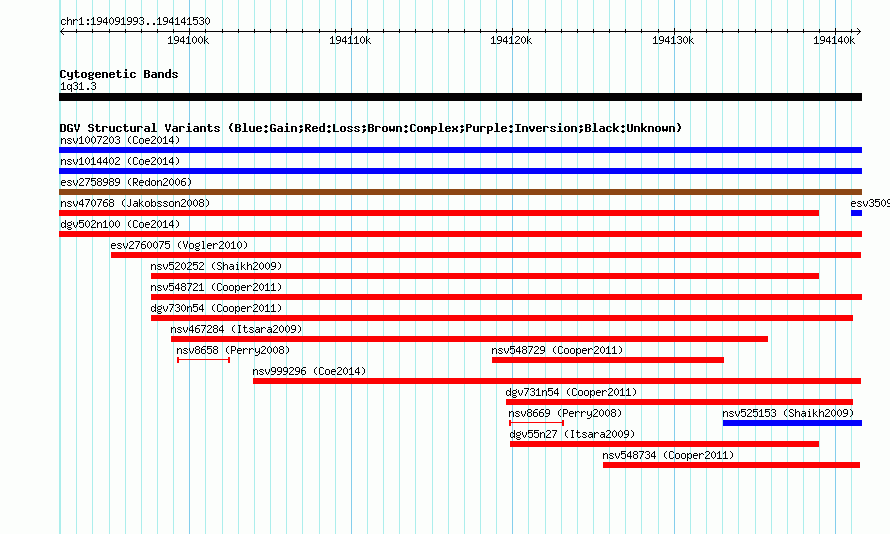Open the esv2758989 (Redon2006) label
The width and height of the screenshot is (890, 534).
126,182
